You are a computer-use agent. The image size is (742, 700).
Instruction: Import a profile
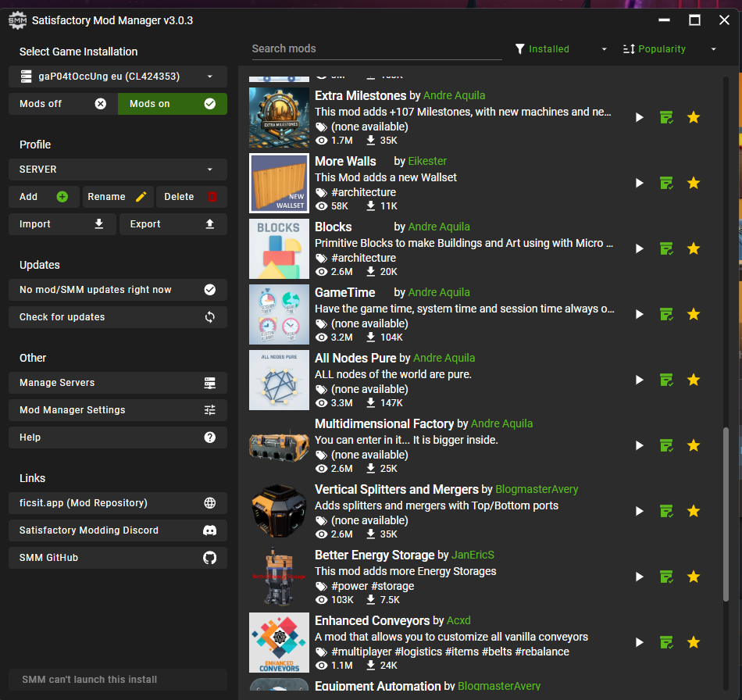[62, 224]
